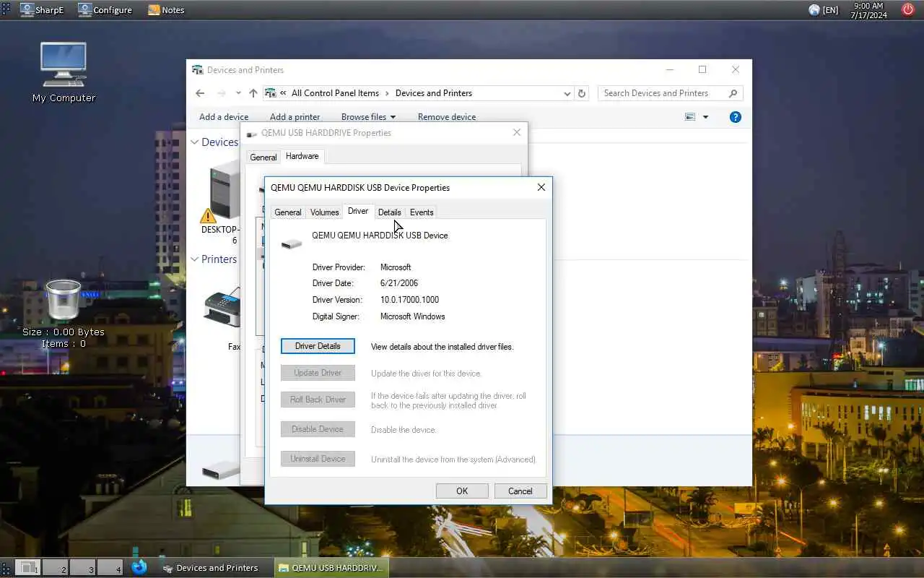
Task: Open the Volumes tab
Action: click(x=324, y=212)
